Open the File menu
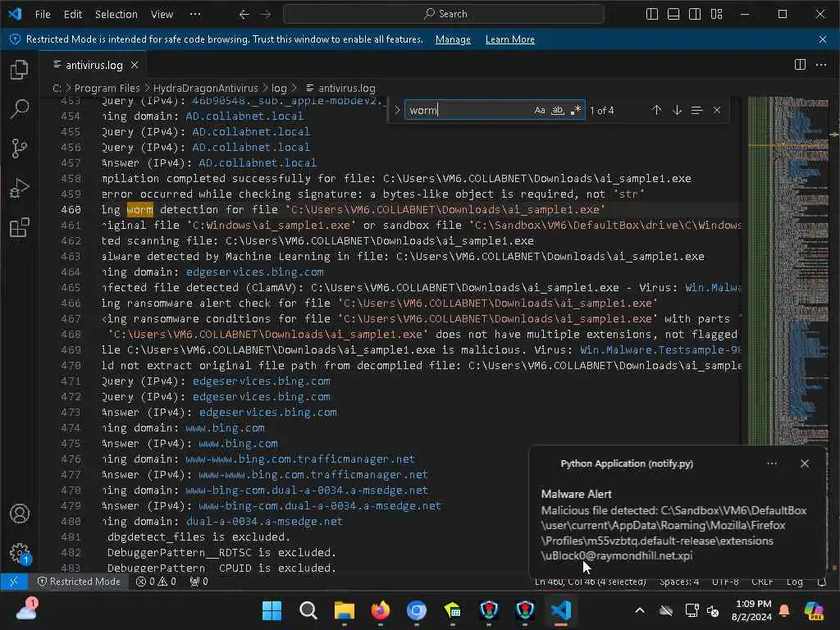840x630 pixels. pos(43,15)
